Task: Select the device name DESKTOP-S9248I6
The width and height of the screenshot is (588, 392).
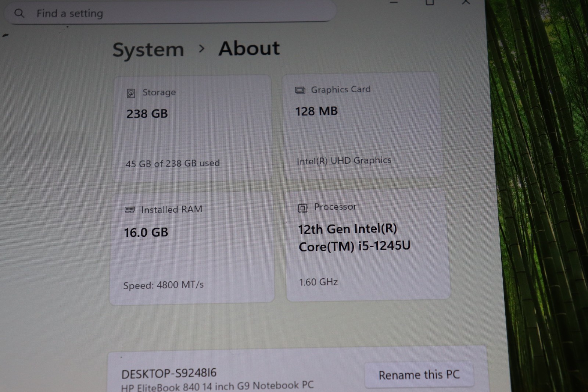Action: (x=169, y=374)
